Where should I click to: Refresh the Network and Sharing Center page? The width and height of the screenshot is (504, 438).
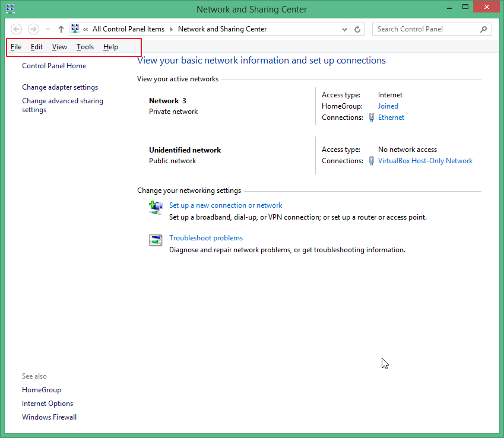[x=357, y=29]
